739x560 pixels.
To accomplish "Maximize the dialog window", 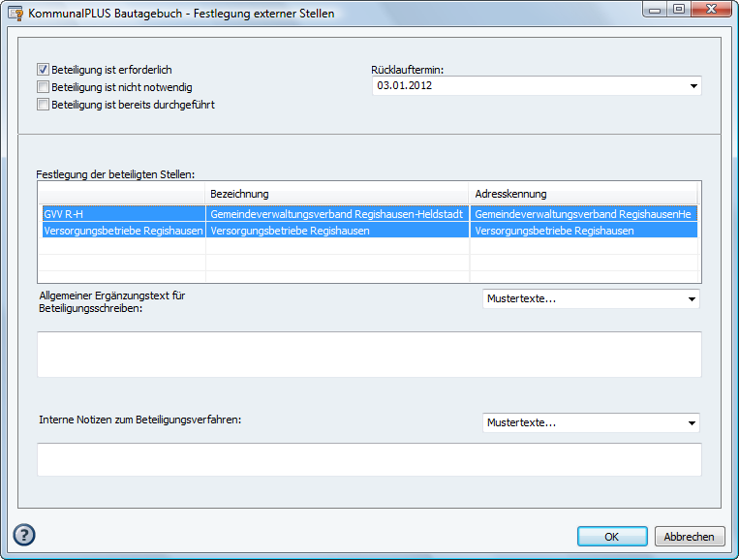I will click(679, 11).
